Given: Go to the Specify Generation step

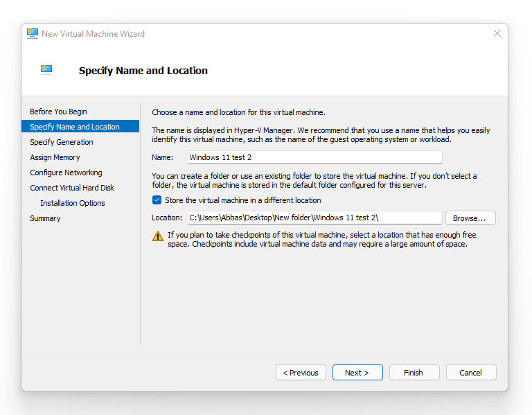Looking at the screenshot, I should click(x=62, y=142).
